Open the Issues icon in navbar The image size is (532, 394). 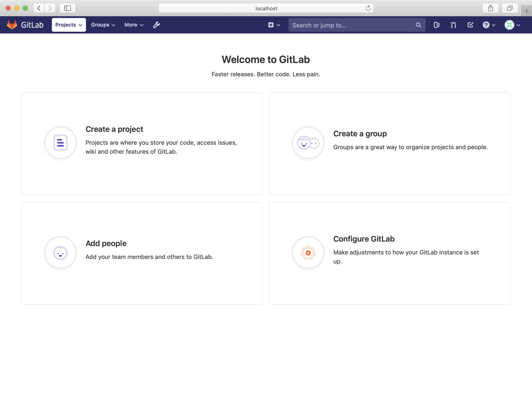(436, 25)
